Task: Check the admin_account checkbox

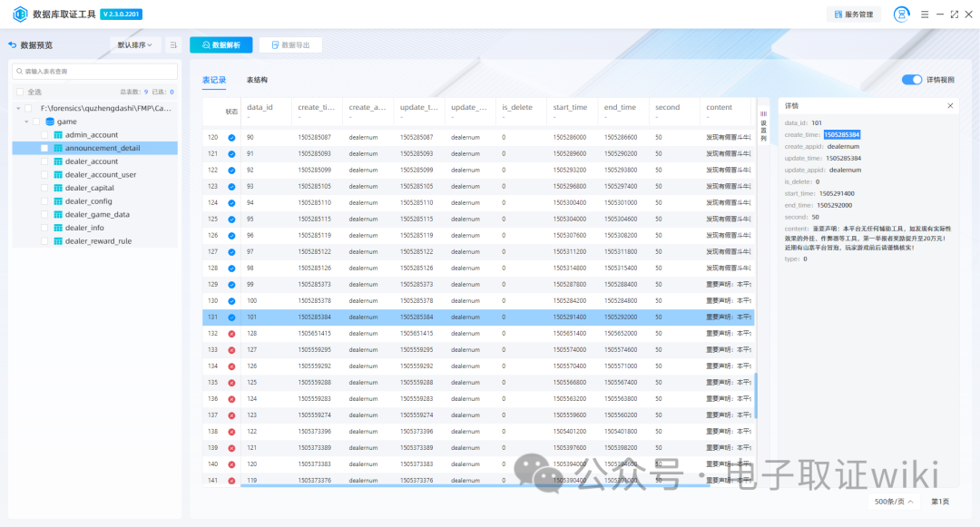Action: pos(44,135)
